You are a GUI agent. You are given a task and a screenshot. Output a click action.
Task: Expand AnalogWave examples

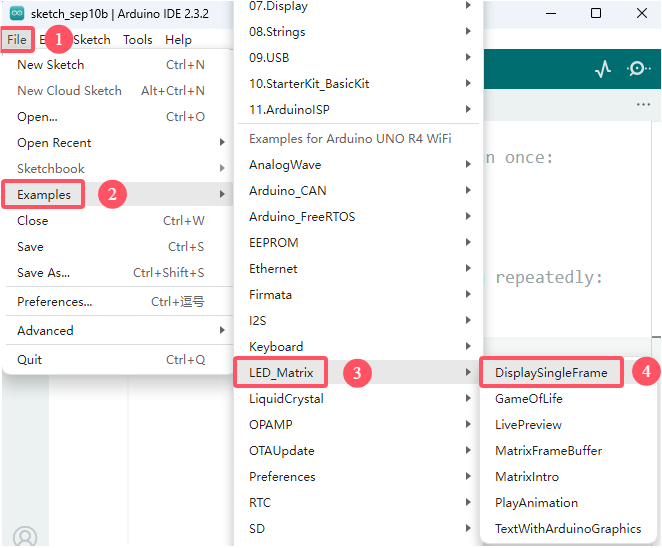[x=359, y=165]
